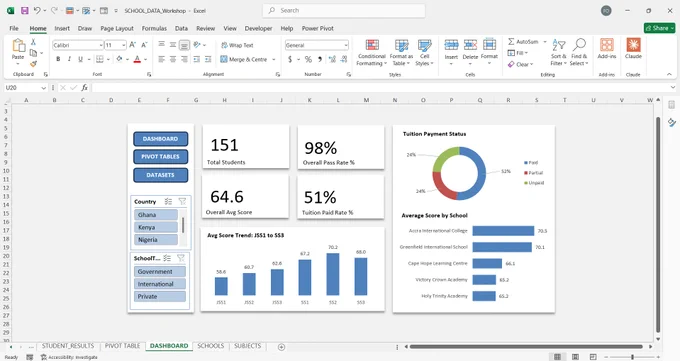Toggle the International slicer item

point(160,284)
